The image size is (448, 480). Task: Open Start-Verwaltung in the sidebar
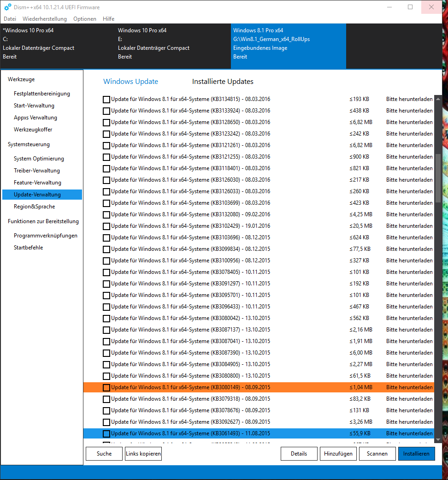pyautogui.click(x=34, y=106)
